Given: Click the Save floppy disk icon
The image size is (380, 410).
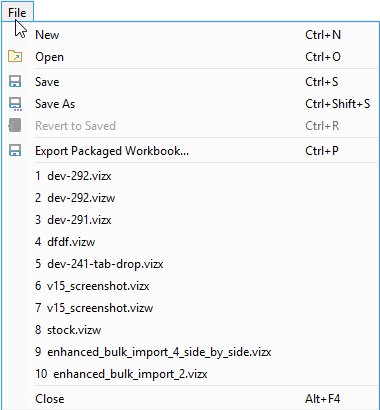Looking at the screenshot, I should coord(15,82).
